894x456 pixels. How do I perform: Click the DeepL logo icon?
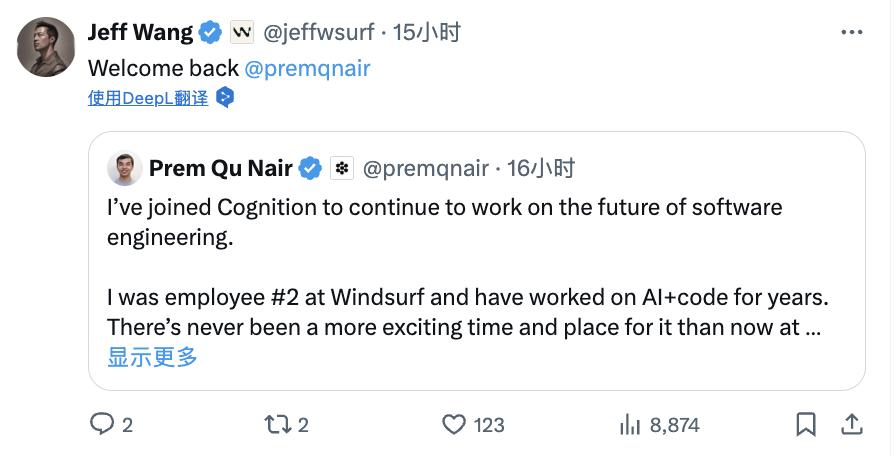pos(226,97)
